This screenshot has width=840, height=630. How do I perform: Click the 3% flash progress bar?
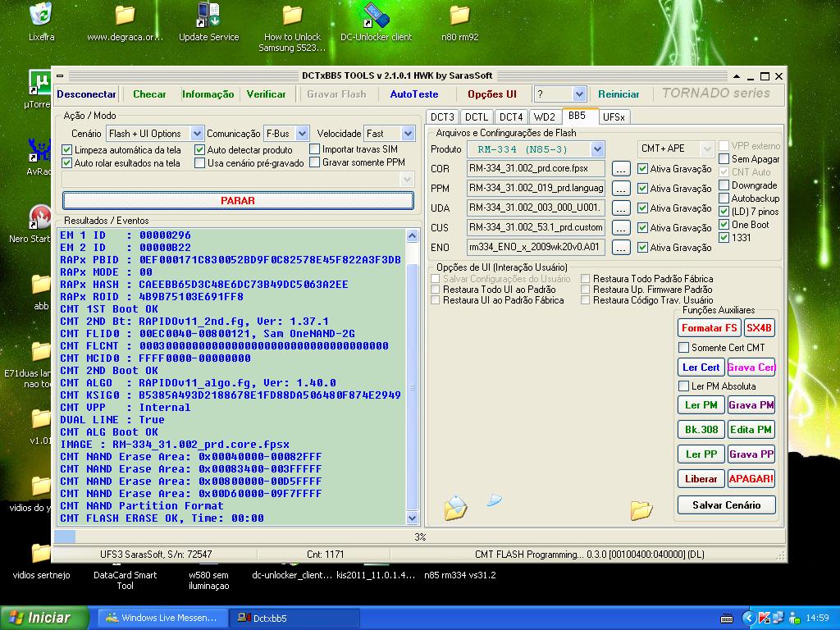click(419, 536)
